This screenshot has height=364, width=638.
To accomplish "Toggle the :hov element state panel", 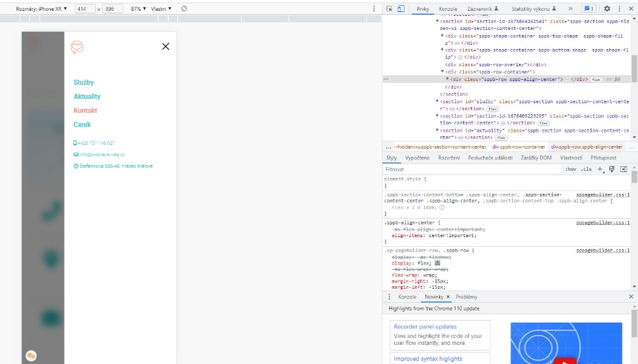I will [570, 170].
